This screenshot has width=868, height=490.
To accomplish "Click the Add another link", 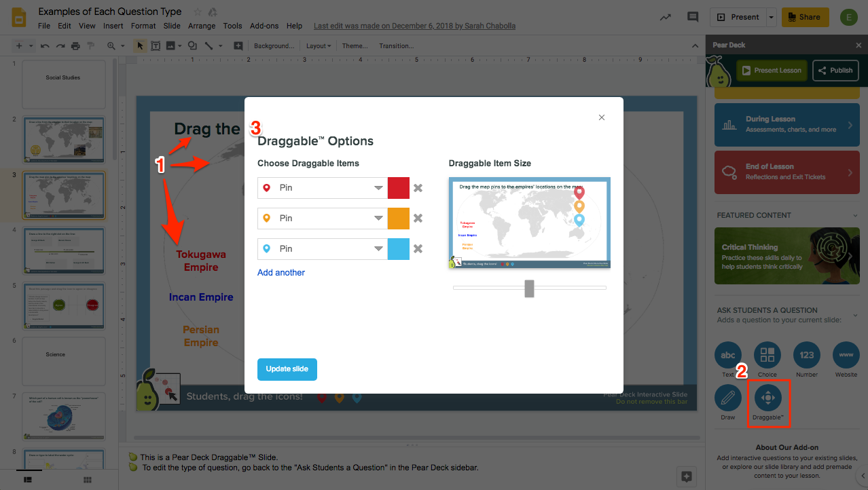I will click(281, 272).
